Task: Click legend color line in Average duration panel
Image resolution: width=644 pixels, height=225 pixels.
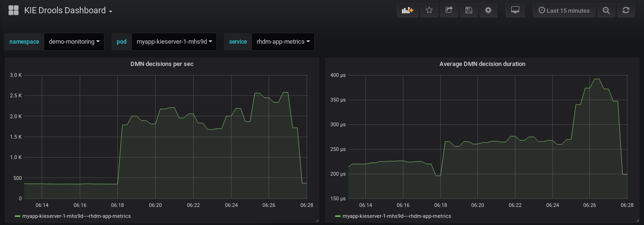Action: (337, 216)
